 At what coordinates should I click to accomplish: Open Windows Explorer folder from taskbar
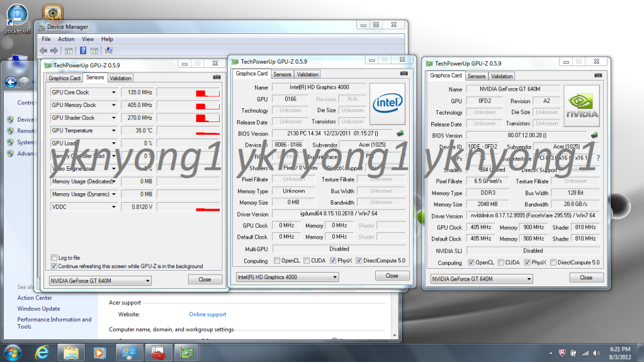point(71,353)
